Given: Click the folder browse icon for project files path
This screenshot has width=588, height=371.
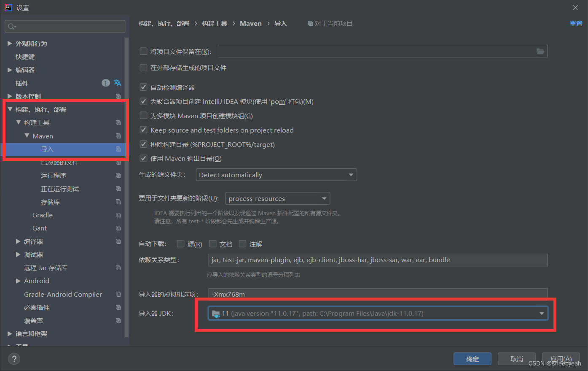Looking at the screenshot, I should coord(541,51).
